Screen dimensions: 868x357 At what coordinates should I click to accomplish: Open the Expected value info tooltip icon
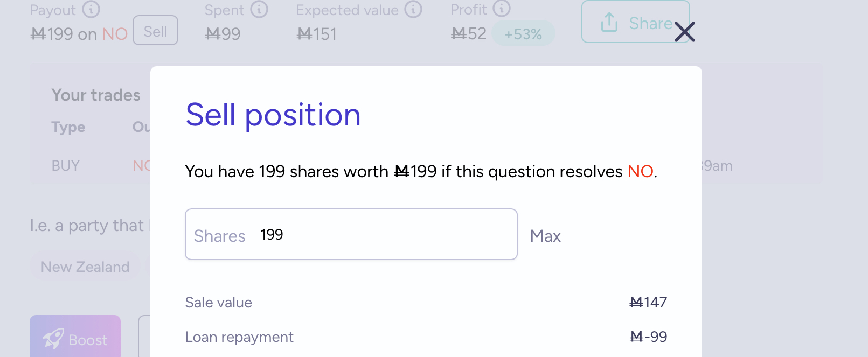point(413,9)
